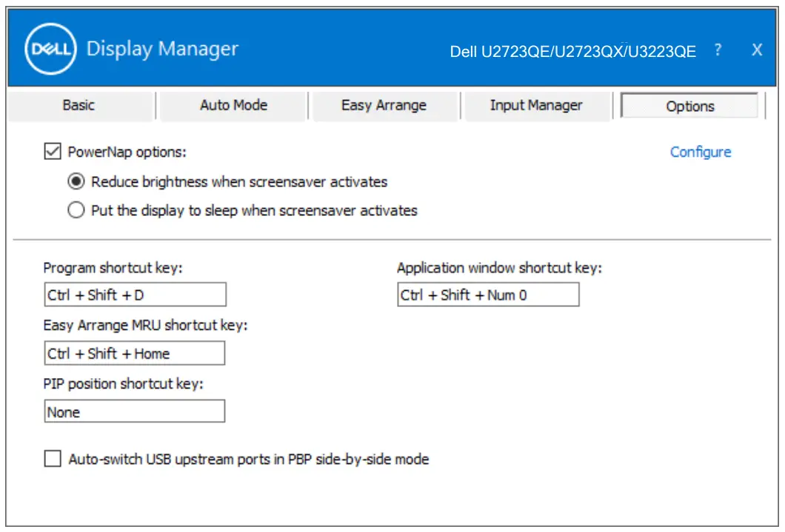
Task: Select the Options tab
Action: pyautogui.click(x=689, y=105)
